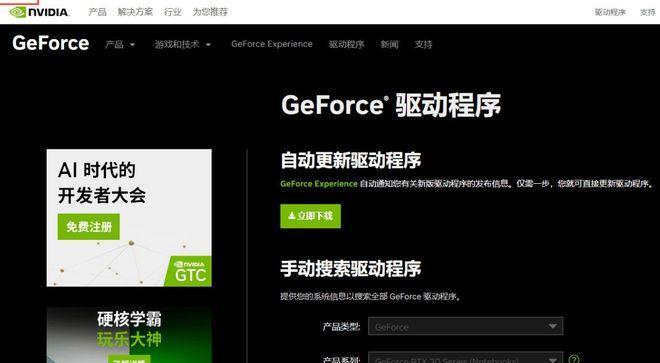Open the 产品 top navigation menu
The width and height of the screenshot is (660, 363).
(98, 12)
